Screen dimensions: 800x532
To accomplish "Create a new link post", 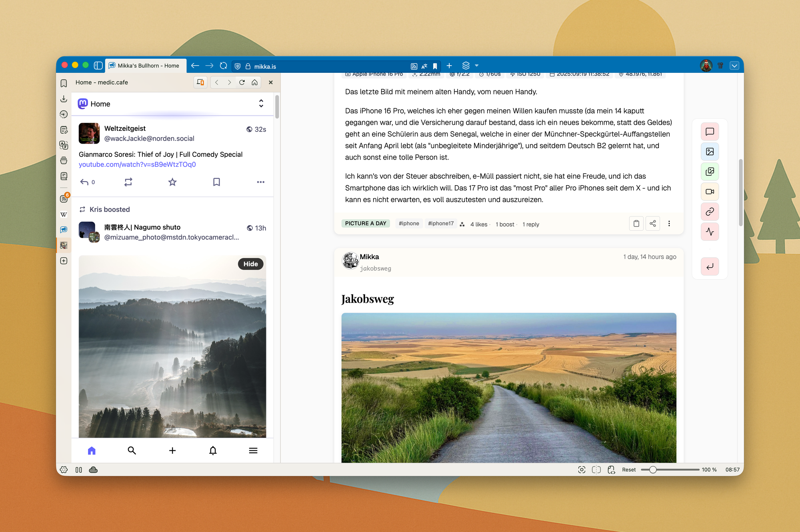I will click(x=710, y=212).
